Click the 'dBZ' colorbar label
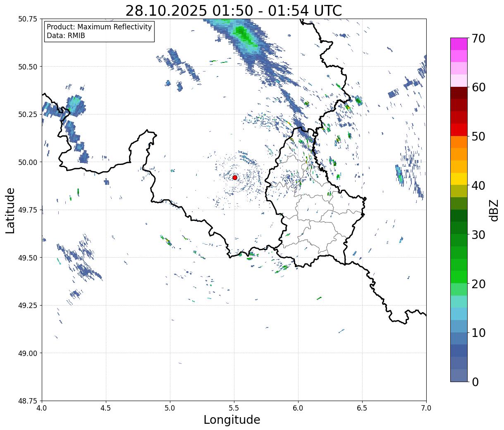 click(494, 210)
